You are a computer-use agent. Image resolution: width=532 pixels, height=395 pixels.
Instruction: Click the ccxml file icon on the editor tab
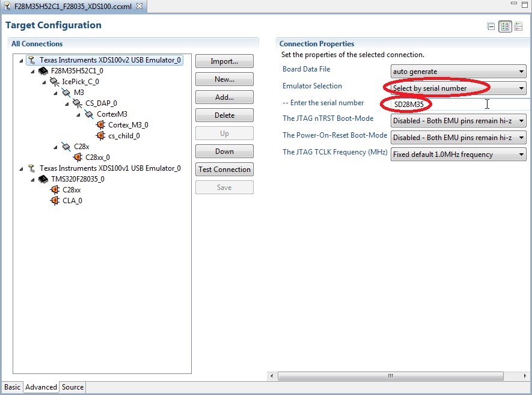(7, 7)
